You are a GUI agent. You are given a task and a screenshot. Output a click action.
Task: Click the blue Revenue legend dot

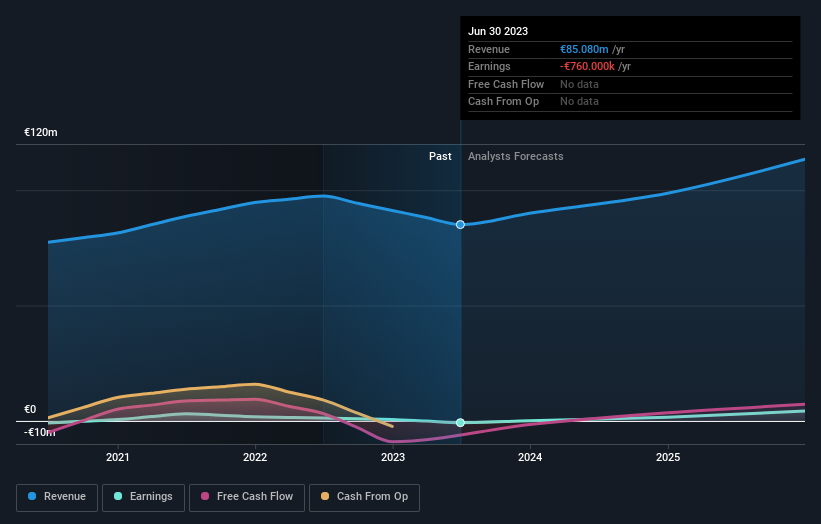[x=32, y=496]
